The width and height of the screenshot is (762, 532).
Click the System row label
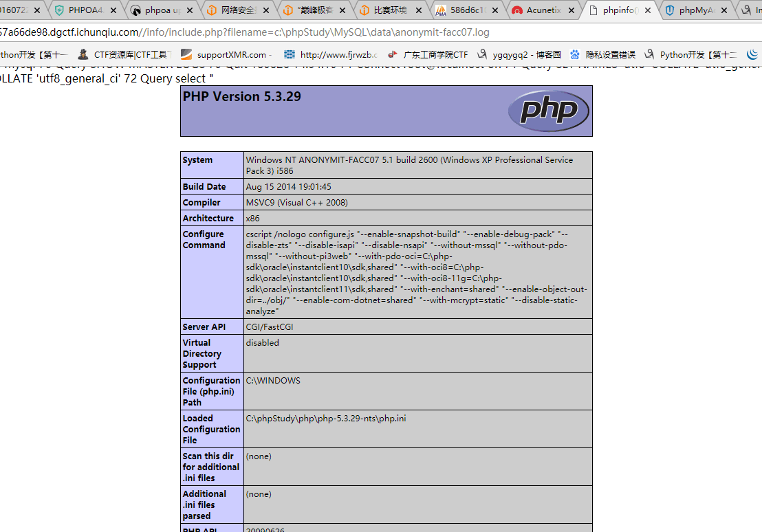(198, 160)
